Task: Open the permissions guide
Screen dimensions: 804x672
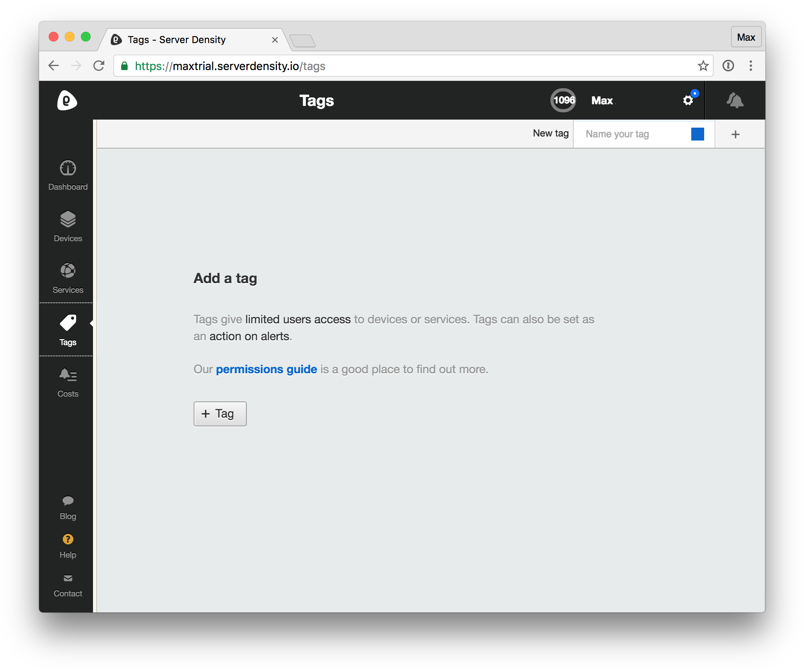Action: pyautogui.click(x=267, y=369)
